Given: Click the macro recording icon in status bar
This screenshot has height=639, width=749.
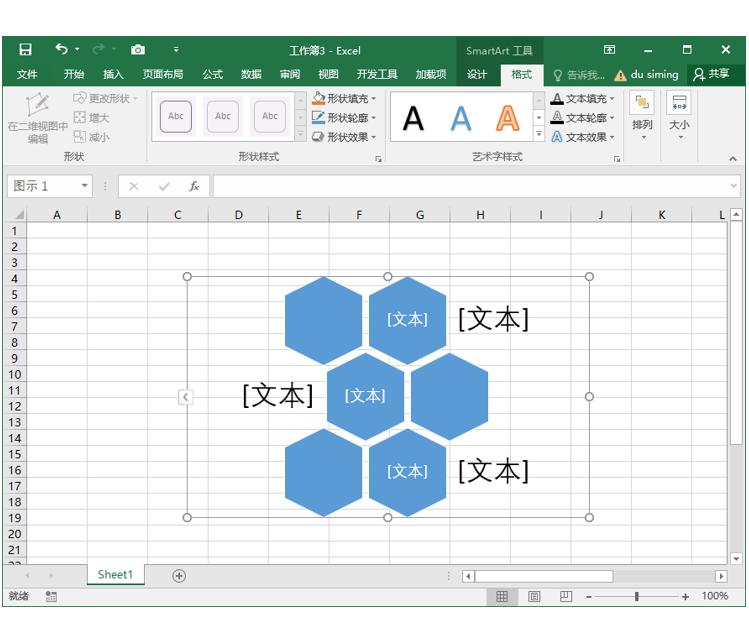Looking at the screenshot, I should [51, 596].
